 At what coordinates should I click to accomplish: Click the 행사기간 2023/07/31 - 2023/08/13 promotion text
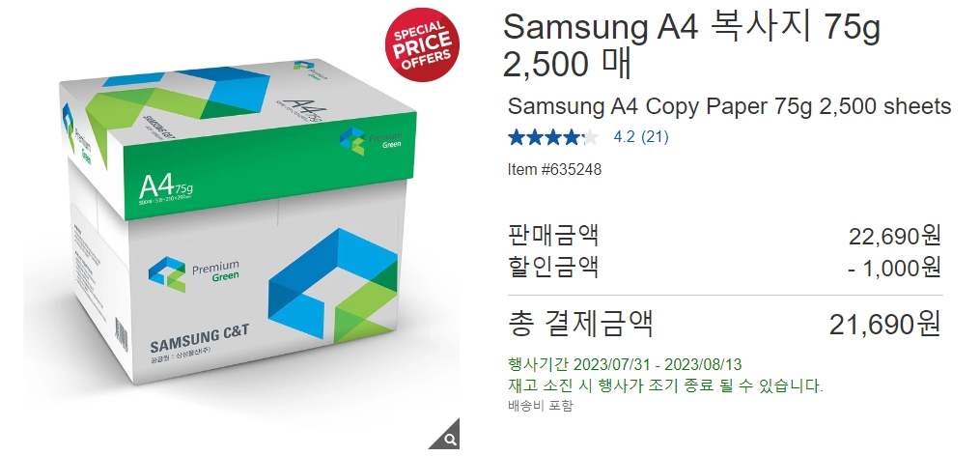coord(625,364)
